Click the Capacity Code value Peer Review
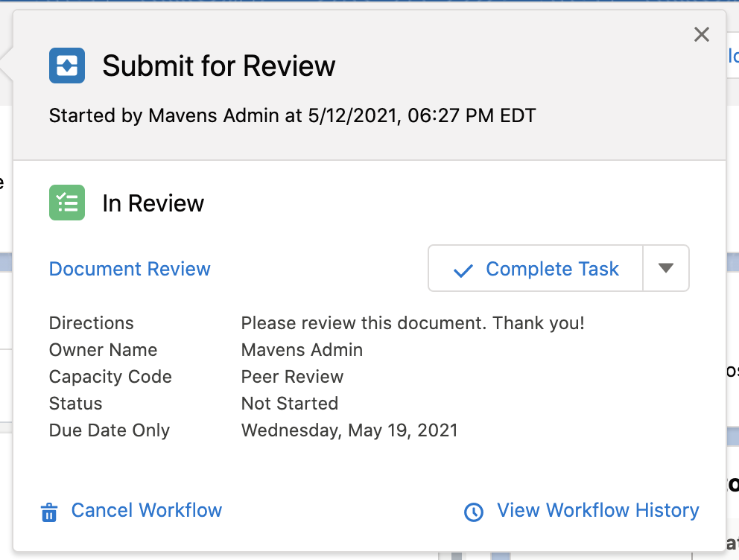The image size is (739, 560). tap(292, 377)
